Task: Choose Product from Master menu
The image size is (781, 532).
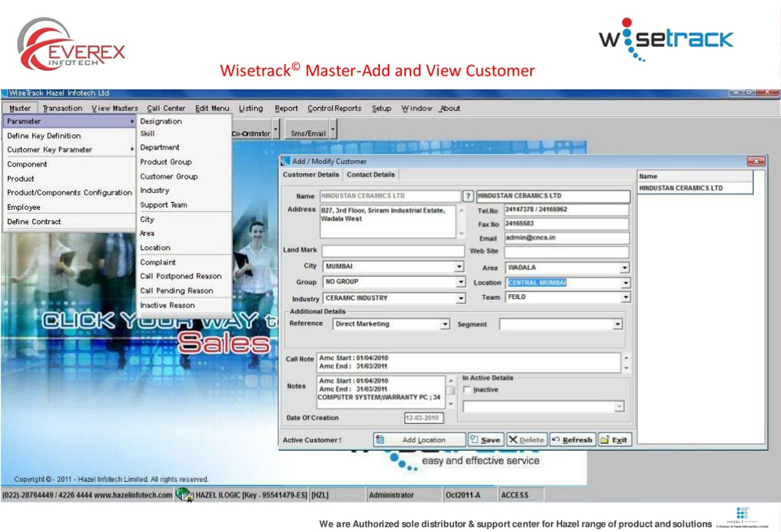Action: point(70,179)
